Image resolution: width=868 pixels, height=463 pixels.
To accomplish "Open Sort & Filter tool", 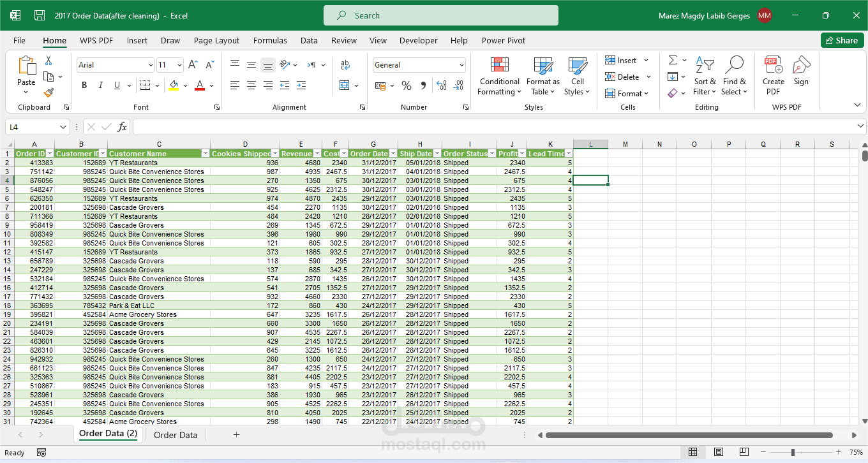I will [705, 76].
